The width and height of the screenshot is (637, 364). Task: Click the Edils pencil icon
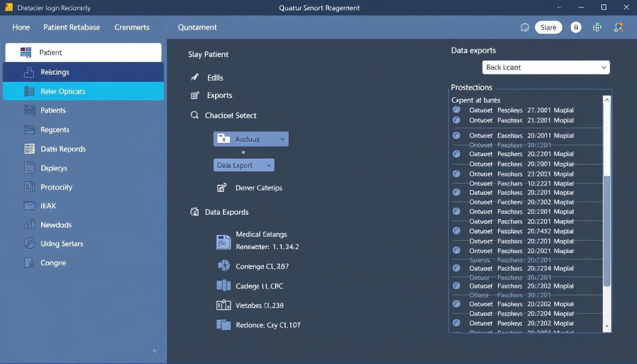coord(194,77)
